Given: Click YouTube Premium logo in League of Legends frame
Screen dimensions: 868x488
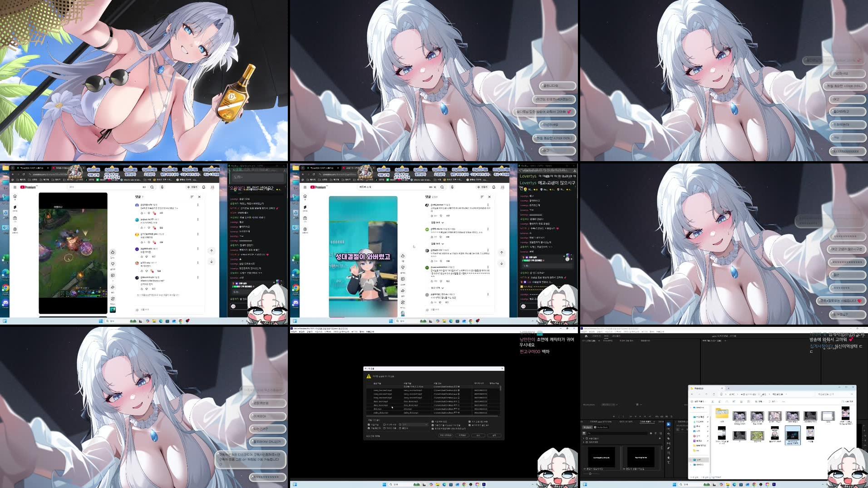Looking at the screenshot, I should coord(29,187).
